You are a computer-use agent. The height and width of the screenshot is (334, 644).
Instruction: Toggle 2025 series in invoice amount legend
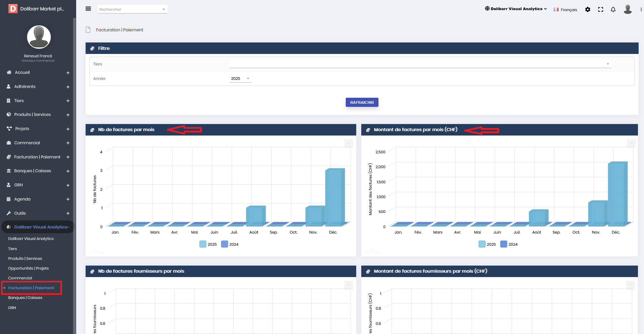coord(487,244)
